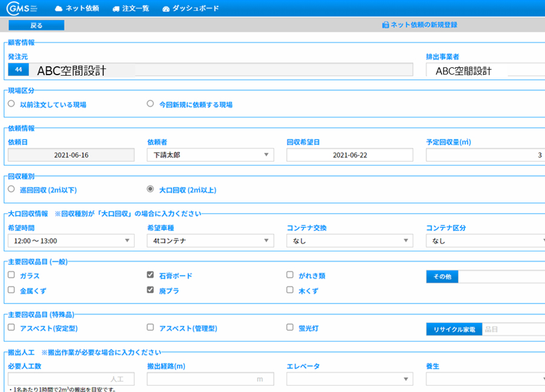Image resolution: width=545 pixels, height=392 pixels.
Task: Check the 金属くず checkbox
Action: point(12,290)
